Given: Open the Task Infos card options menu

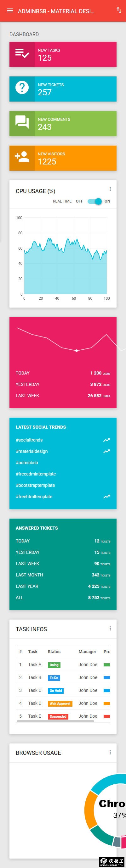Looking at the screenshot, I should pos(110,628).
